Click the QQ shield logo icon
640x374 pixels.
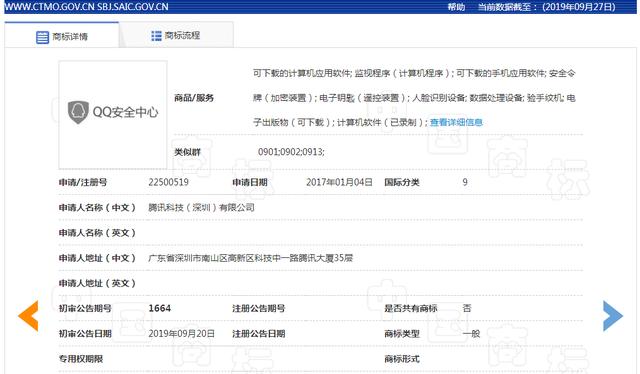[78, 112]
